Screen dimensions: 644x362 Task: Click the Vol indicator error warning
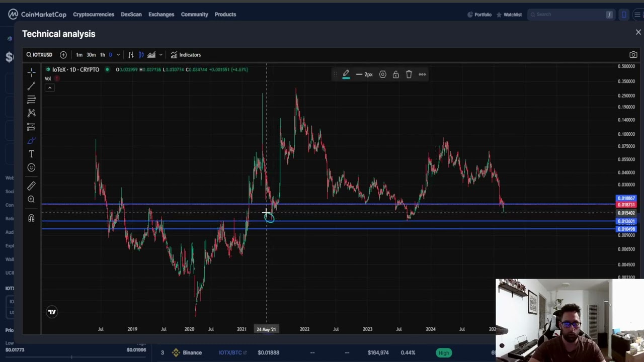57,78
